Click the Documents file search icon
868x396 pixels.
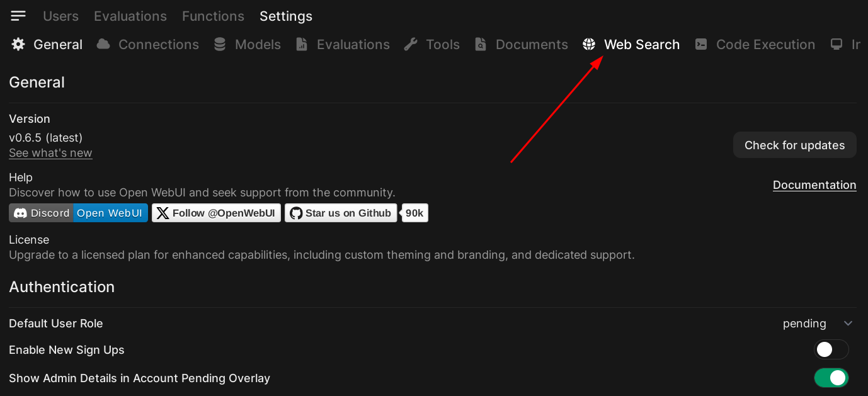coord(481,44)
